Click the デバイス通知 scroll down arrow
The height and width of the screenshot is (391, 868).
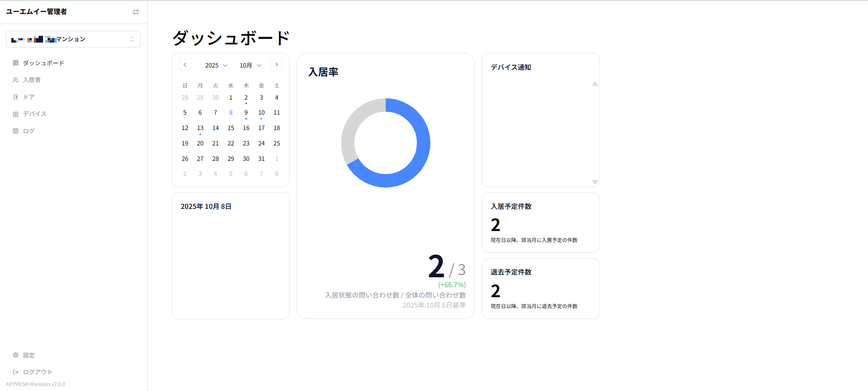(x=595, y=182)
